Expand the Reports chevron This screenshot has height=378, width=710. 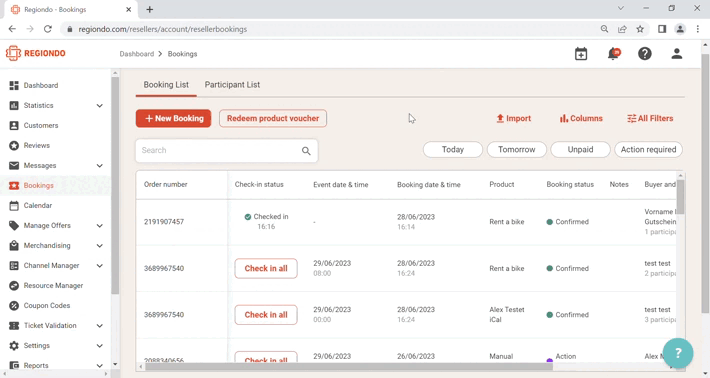pyautogui.click(x=100, y=365)
